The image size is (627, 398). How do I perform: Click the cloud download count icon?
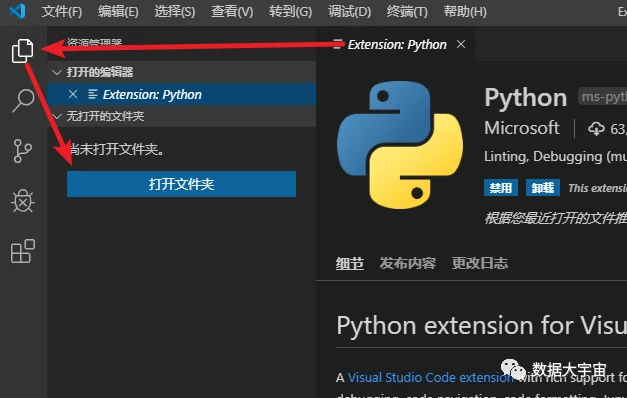pyautogui.click(x=596, y=129)
